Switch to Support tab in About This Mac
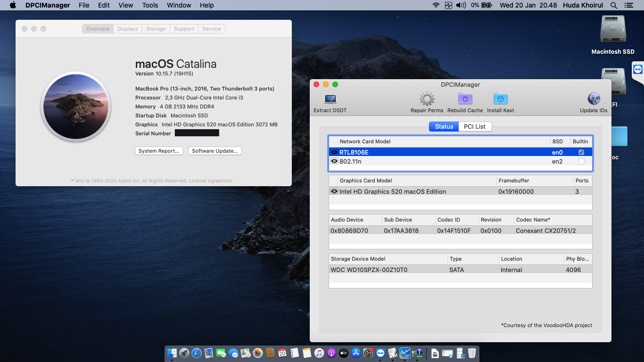Viewport: 644px width, 362px height. [x=184, y=29]
